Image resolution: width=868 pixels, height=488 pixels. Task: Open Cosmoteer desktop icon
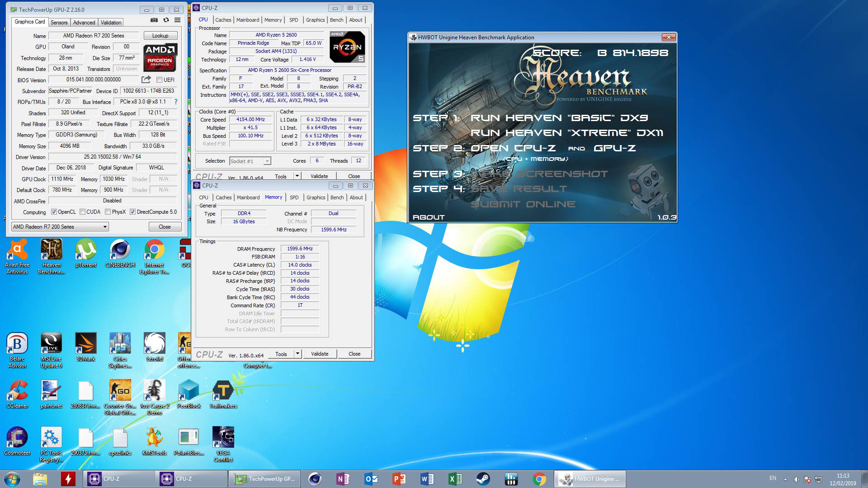17,441
